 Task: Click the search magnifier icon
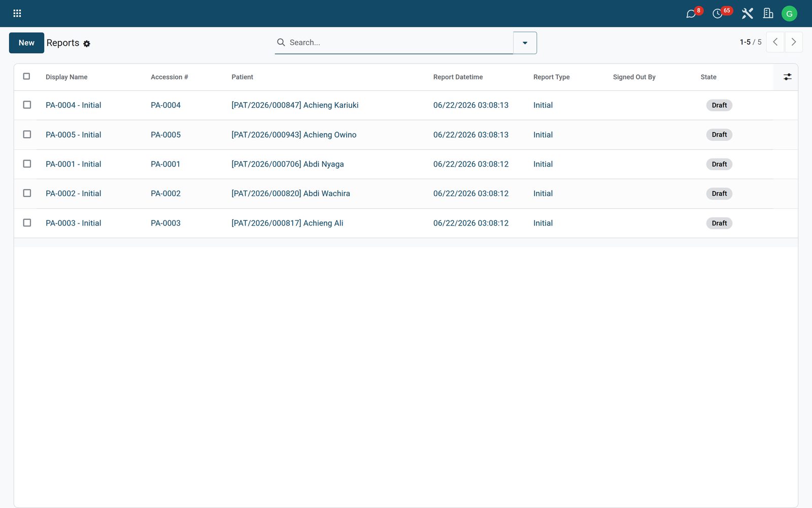coord(281,42)
